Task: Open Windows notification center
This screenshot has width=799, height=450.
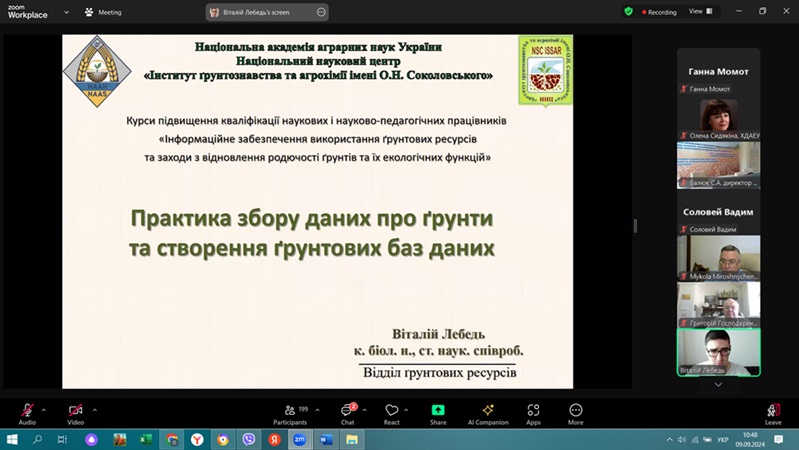Action: click(x=779, y=439)
